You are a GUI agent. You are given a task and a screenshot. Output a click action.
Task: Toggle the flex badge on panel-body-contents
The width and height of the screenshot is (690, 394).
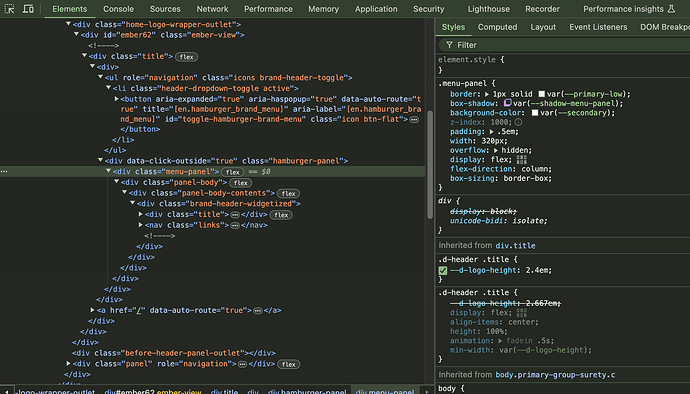(x=288, y=193)
